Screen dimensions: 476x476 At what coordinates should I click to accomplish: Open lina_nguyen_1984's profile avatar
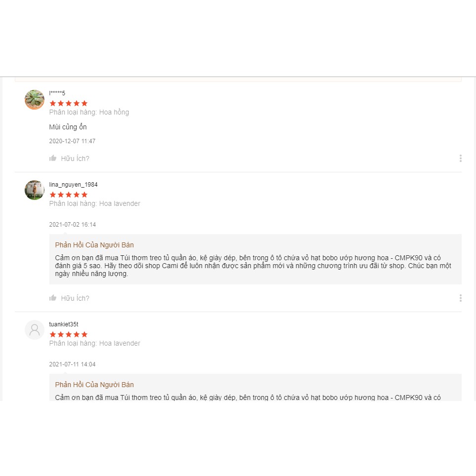(35, 190)
